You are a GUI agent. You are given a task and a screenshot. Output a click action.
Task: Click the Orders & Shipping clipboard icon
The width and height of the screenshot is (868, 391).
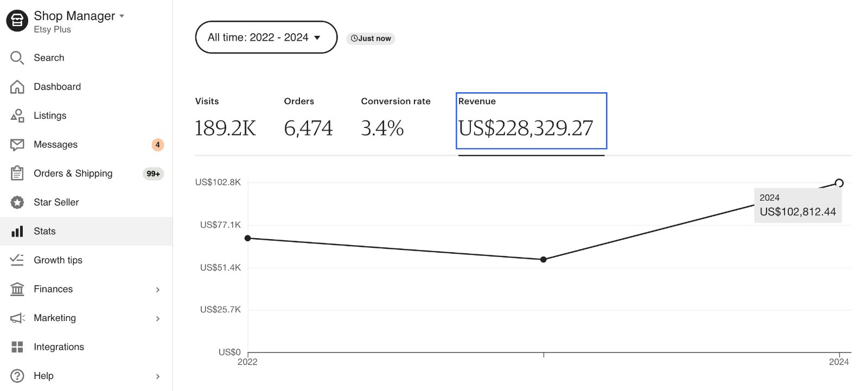17,174
